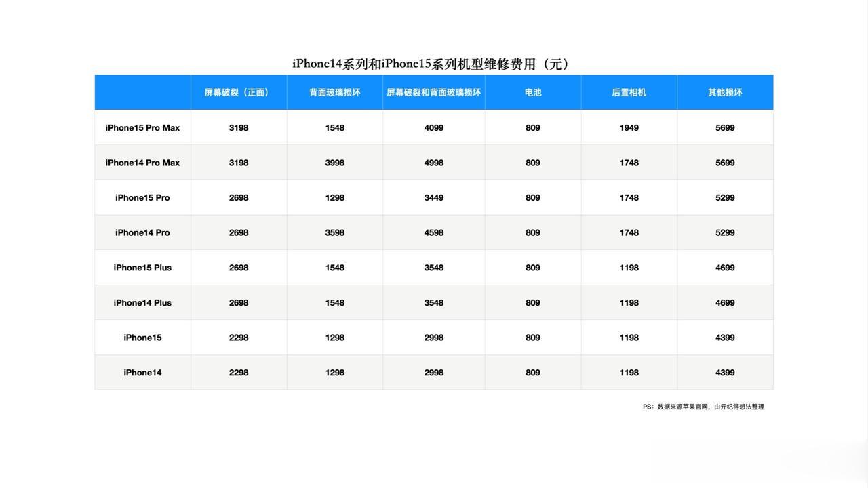Select 1298 in the iPhone15 row

335,338
